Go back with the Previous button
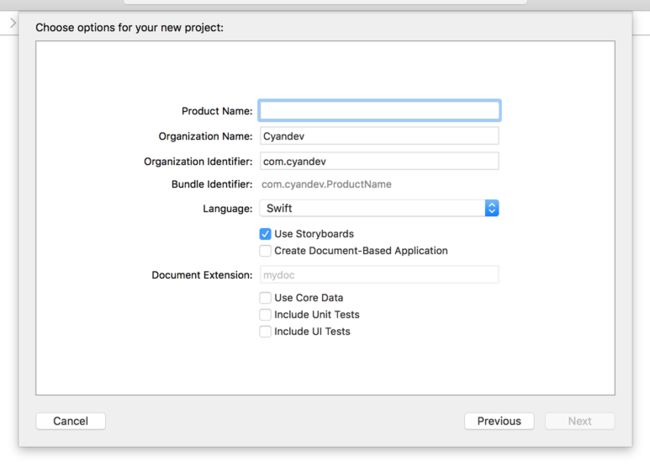650x468 pixels. coord(499,421)
